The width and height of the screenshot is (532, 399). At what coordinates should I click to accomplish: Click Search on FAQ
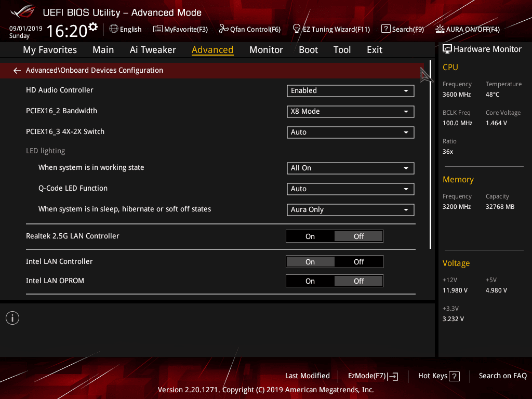click(502, 376)
